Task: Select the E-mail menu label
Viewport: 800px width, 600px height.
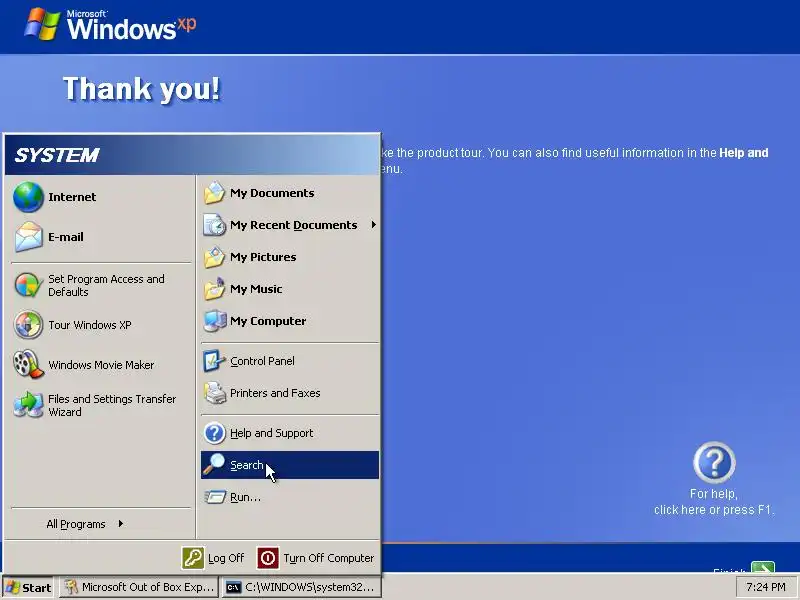Action: 66,237
